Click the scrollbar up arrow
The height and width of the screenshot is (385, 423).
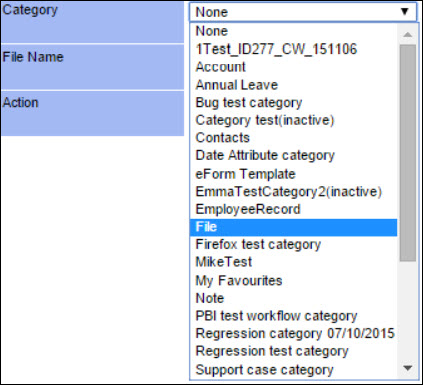coord(408,34)
